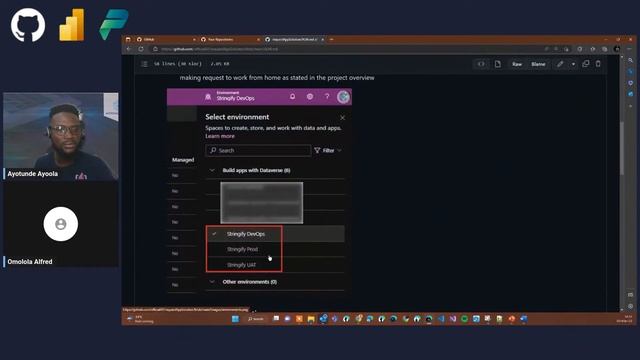The image size is (640, 360).
Task: Switch to the rendered Preview view (eye icon)
Action: [481, 64]
